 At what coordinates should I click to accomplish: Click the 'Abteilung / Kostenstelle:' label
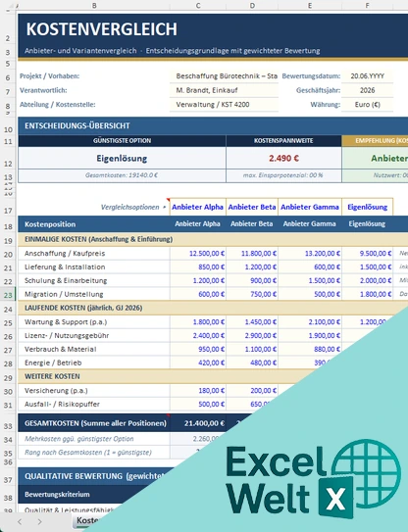click(58, 105)
